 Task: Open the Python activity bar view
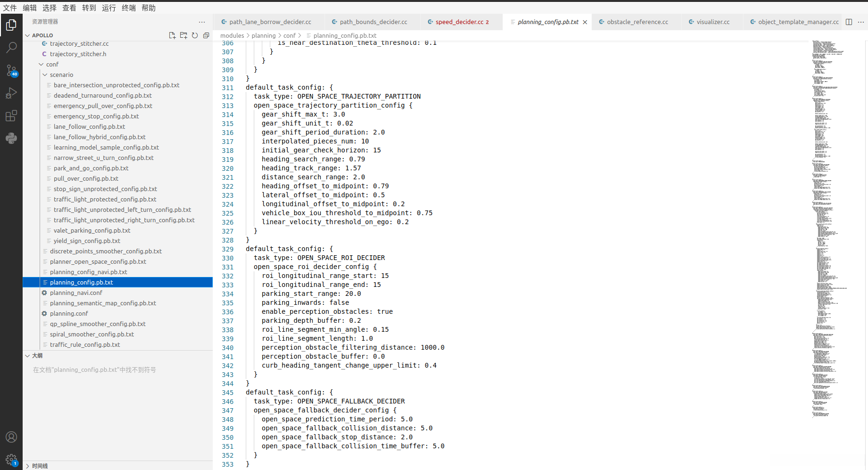pos(11,138)
